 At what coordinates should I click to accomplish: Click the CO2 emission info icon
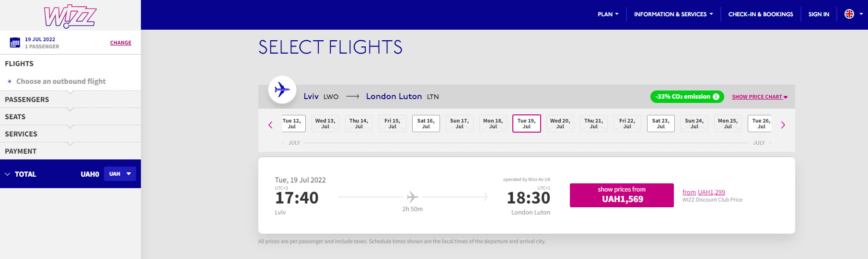(x=716, y=97)
